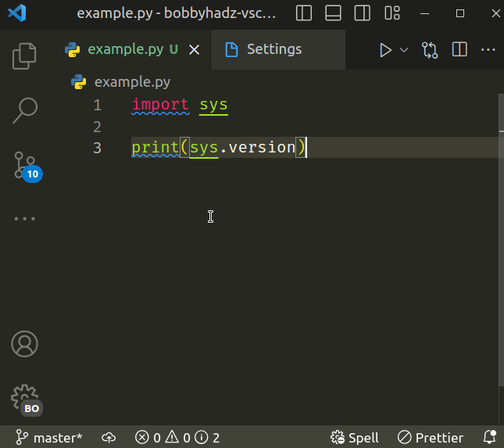Close the example.py tab
This screenshot has height=448, width=504.
click(x=194, y=50)
